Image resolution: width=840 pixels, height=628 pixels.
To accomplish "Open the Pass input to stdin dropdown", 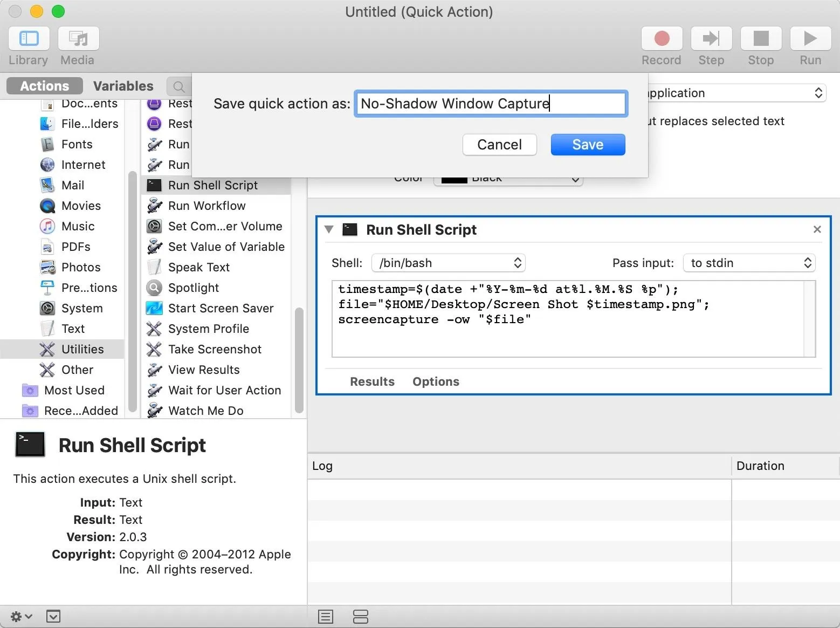I will pos(749,263).
